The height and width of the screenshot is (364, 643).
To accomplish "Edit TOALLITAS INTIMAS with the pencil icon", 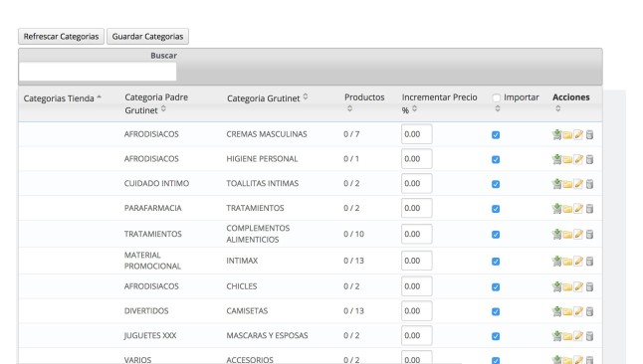I will click(x=578, y=184).
